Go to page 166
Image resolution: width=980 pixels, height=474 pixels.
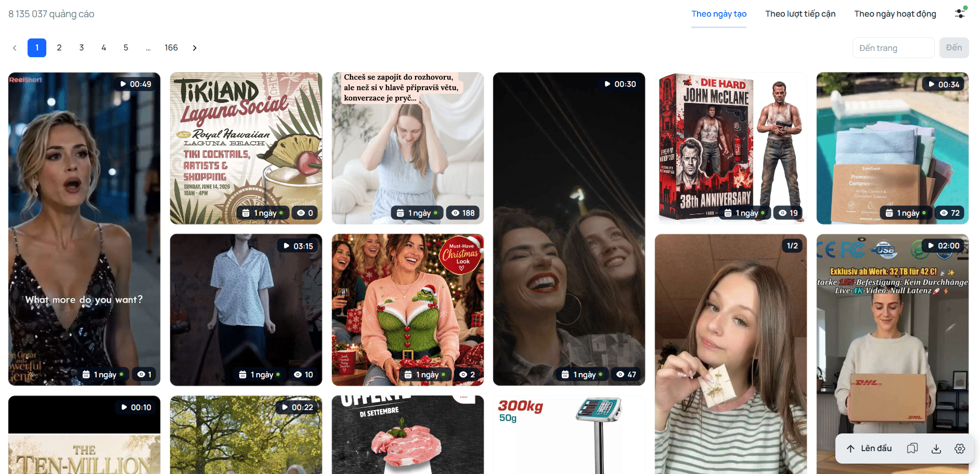click(171, 48)
